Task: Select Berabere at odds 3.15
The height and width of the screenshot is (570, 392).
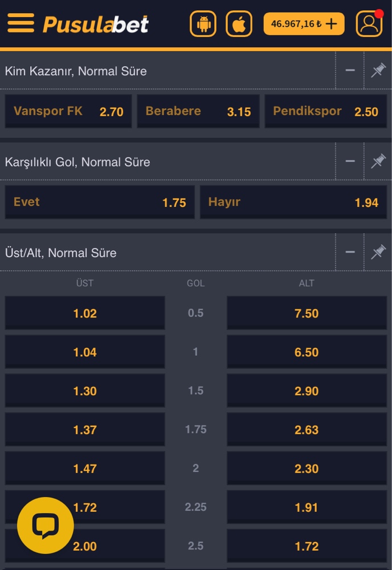Action: point(198,111)
